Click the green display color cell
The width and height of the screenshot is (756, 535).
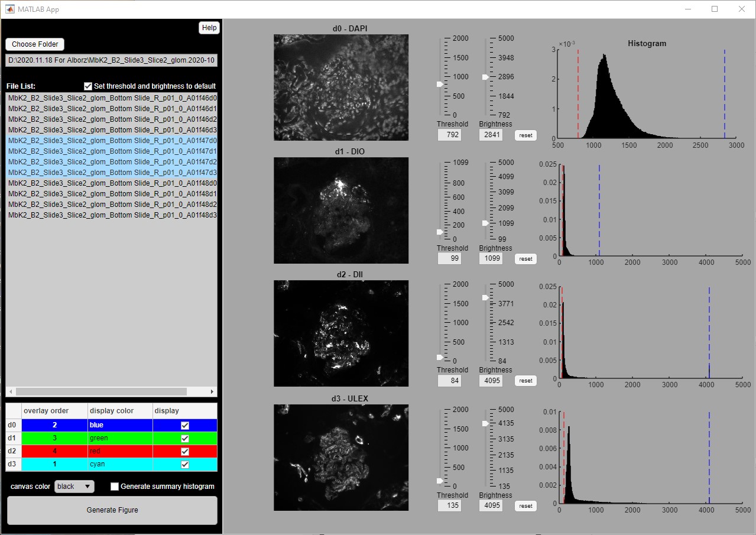point(120,439)
